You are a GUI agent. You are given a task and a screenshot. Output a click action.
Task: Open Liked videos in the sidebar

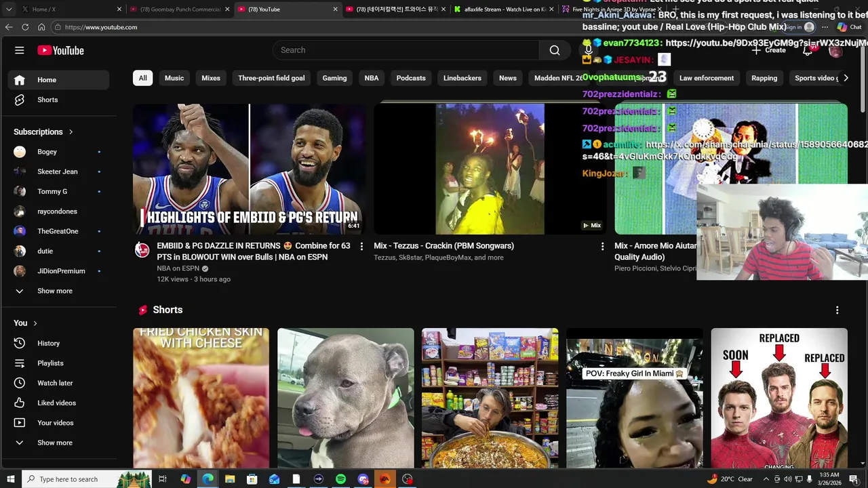coord(58,403)
